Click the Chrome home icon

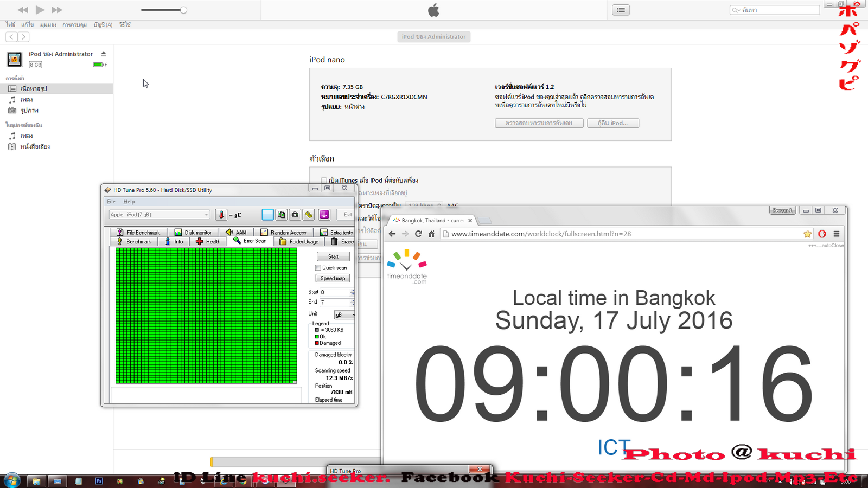click(x=431, y=234)
